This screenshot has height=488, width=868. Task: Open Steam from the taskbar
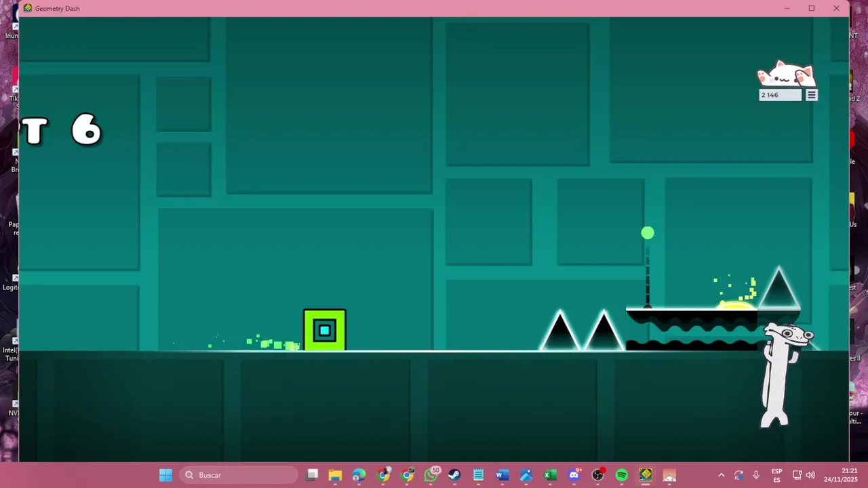[454, 475]
